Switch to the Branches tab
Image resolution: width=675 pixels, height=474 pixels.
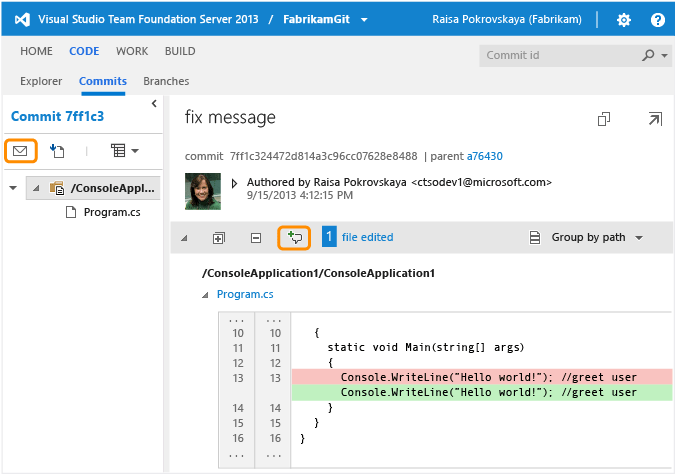166,81
